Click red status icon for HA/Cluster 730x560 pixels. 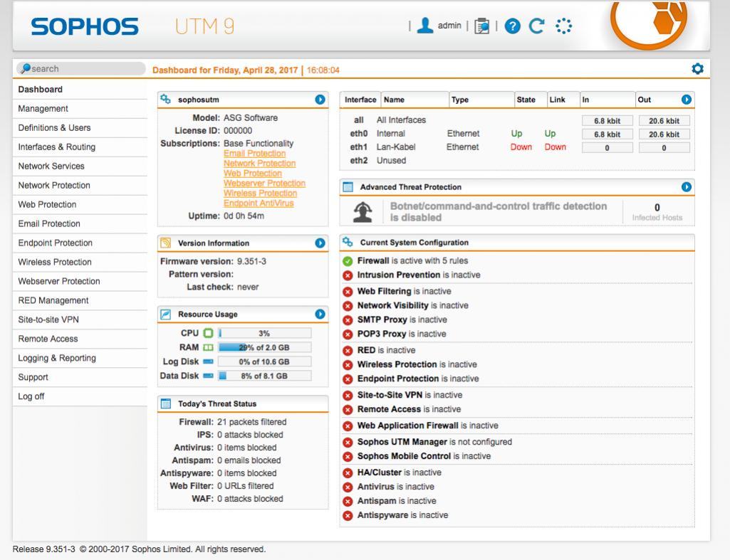(x=348, y=473)
